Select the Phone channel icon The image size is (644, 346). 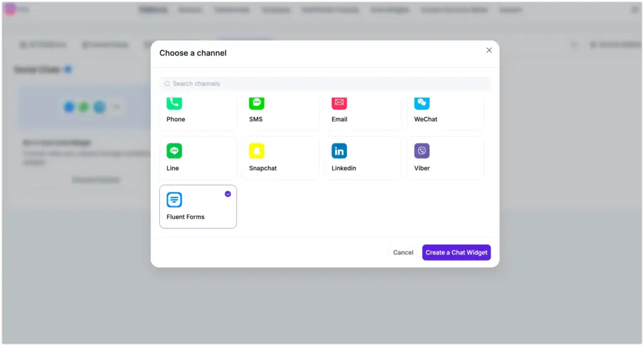(x=174, y=103)
